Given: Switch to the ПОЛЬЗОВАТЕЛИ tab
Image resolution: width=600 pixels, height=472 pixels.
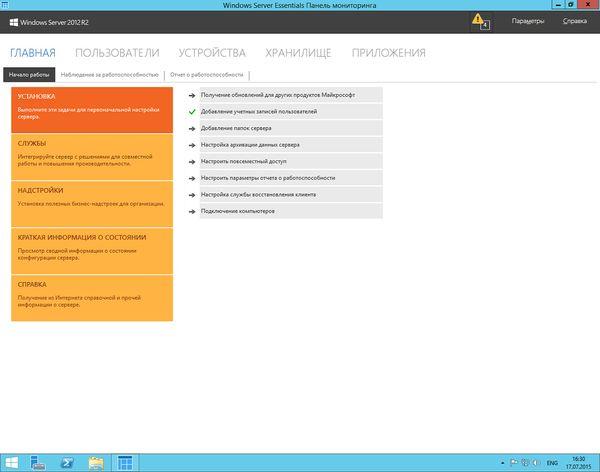Looking at the screenshot, I should click(117, 53).
